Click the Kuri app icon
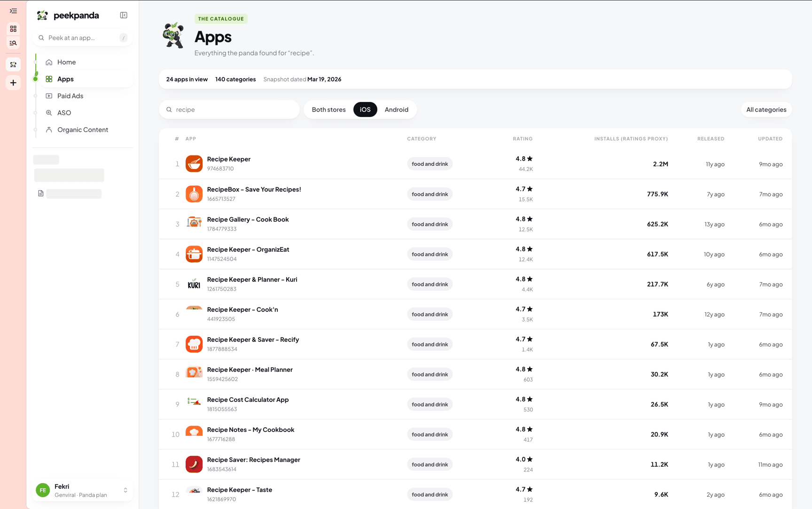Image resolution: width=812 pixels, height=509 pixels. pos(194,284)
